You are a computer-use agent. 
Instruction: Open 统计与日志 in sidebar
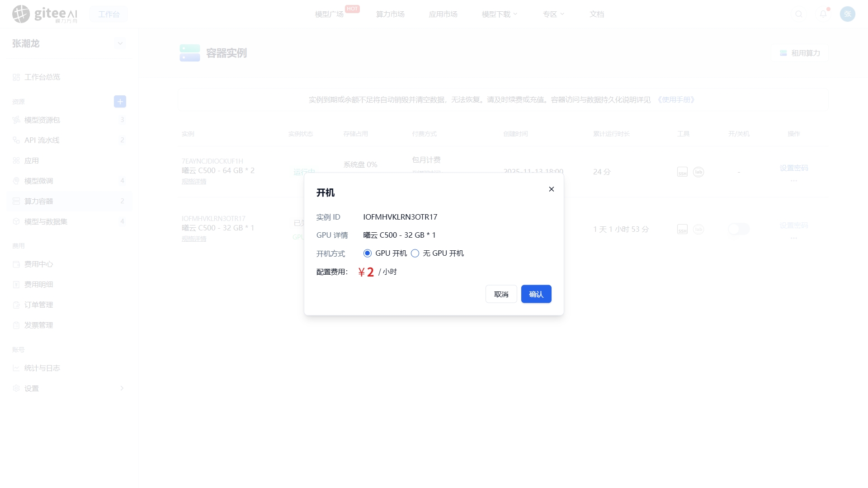coord(69,368)
